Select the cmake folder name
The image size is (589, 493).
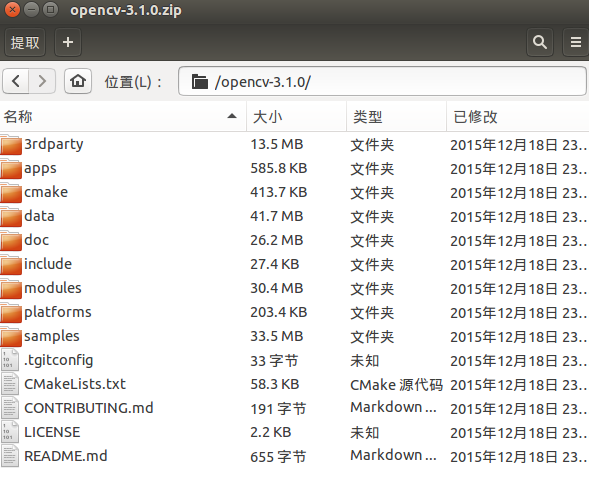pyautogui.click(x=46, y=192)
